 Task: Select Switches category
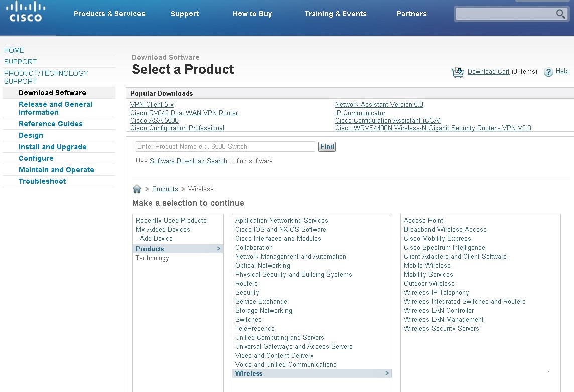248,319
